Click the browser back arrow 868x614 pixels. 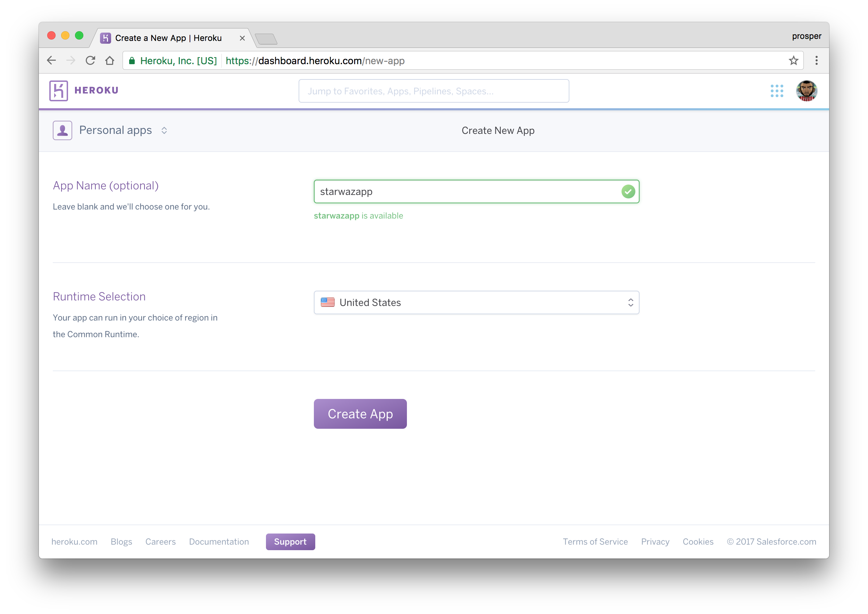(x=51, y=60)
